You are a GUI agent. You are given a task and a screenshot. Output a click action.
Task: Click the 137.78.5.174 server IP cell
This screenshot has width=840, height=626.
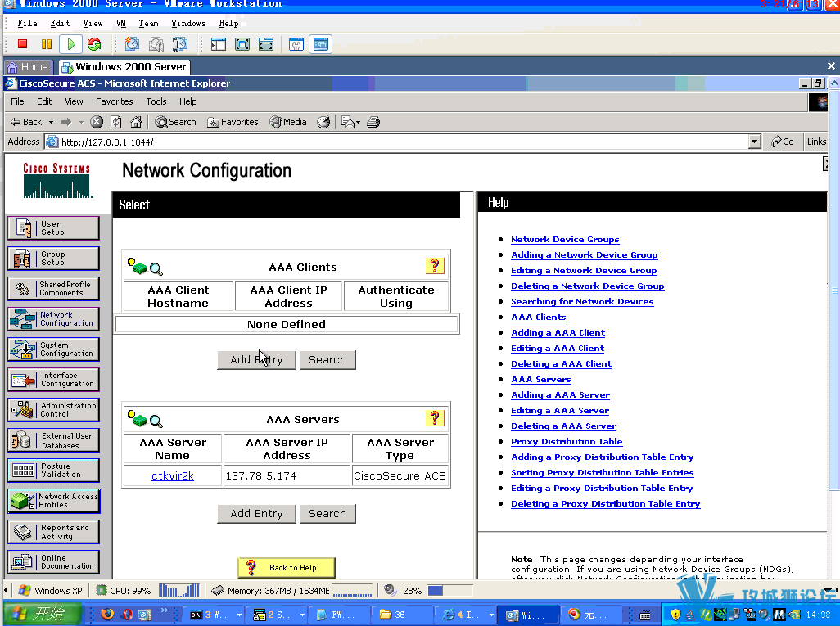pyautogui.click(x=287, y=475)
